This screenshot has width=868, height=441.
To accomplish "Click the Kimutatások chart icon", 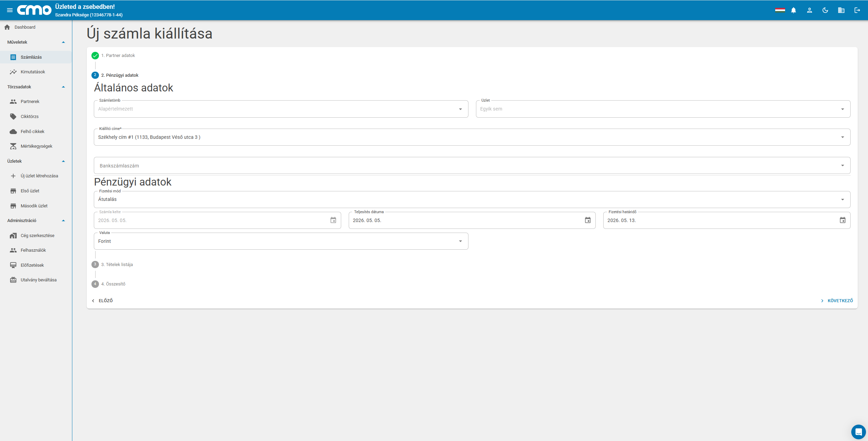I will click(13, 72).
